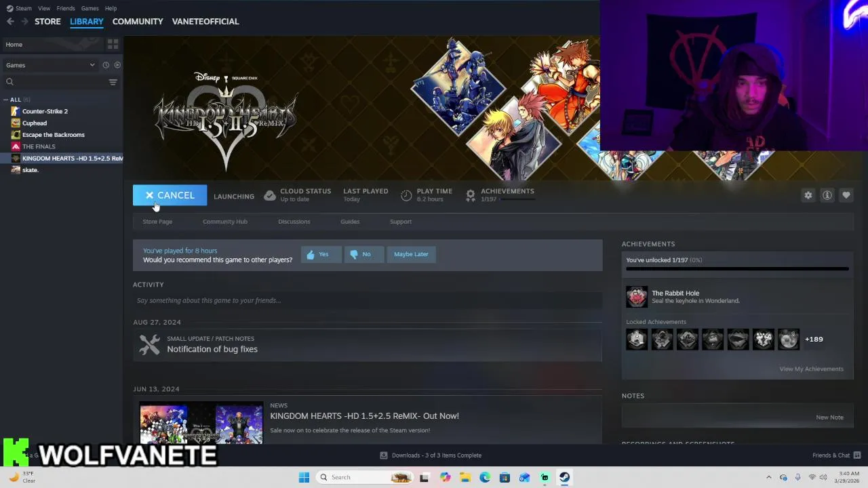Open the Discussions link
The height and width of the screenshot is (488, 868).
[x=294, y=222]
